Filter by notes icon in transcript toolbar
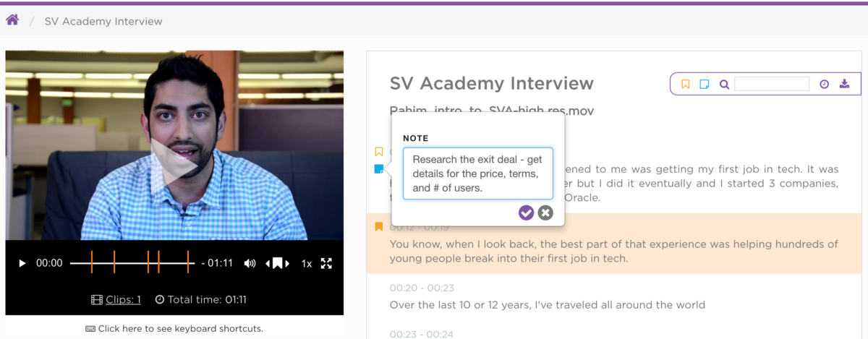The image size is (868, 339). pos(705,85)
